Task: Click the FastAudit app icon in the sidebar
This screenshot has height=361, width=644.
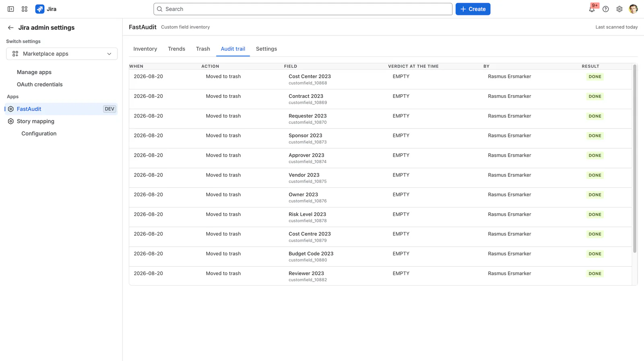Action: click(11, 109)
